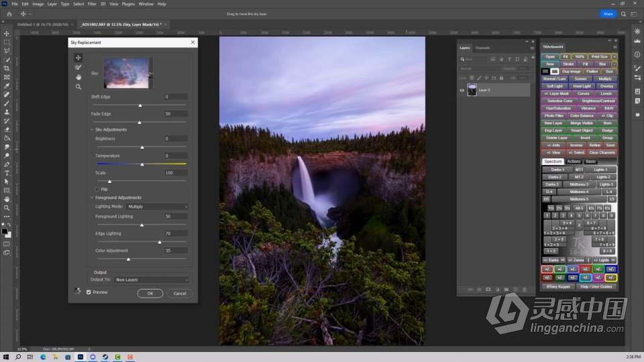Hide Layer 0 with eye icon

pos(461,90)
